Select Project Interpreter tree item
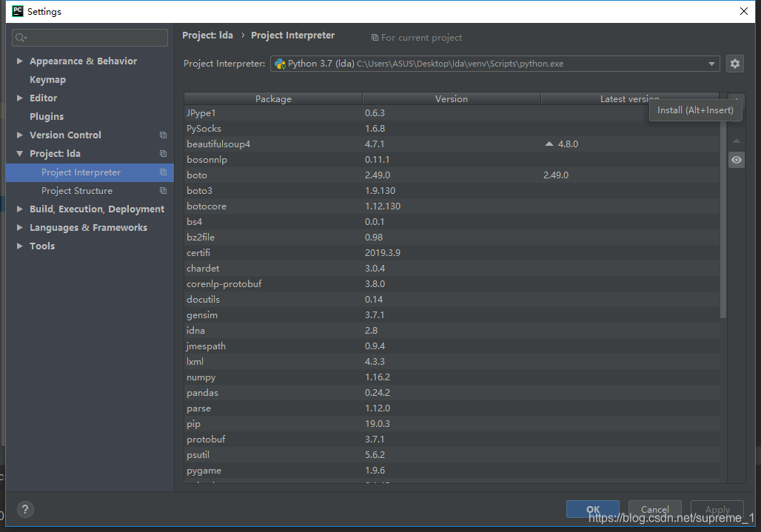The height and width of the screenshot is (532, 761). coord(90,172)
